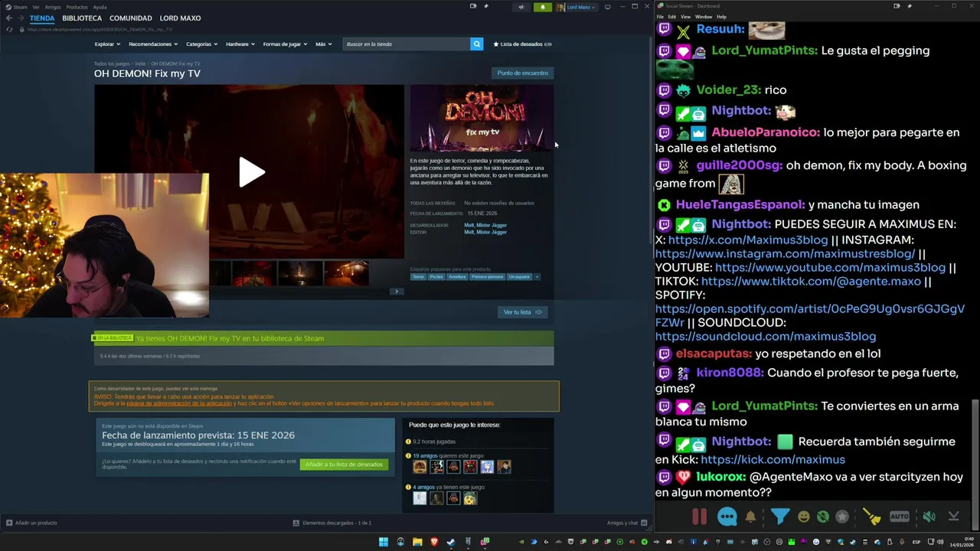Open Lista de deseados link
Screen dimensions: 980x551
point(522,44)
